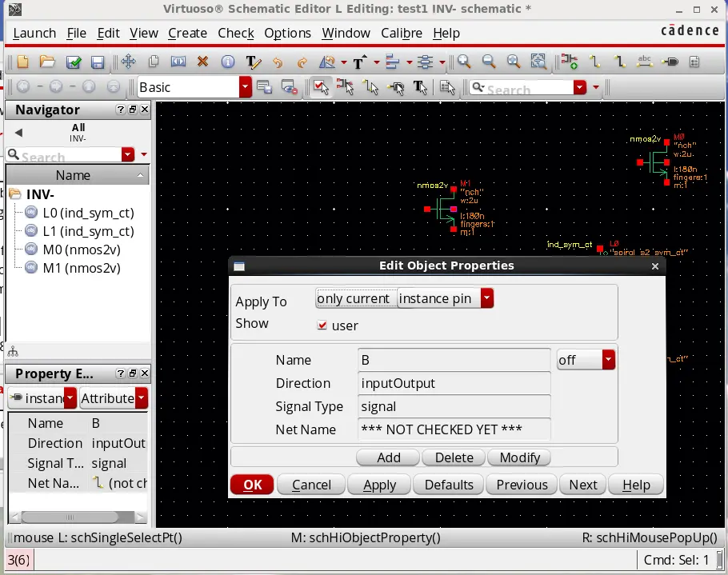The height and width of the screenshot is (575, 728).
Task: Select the Create wide Wire tool
Action: tap(619, 62)
